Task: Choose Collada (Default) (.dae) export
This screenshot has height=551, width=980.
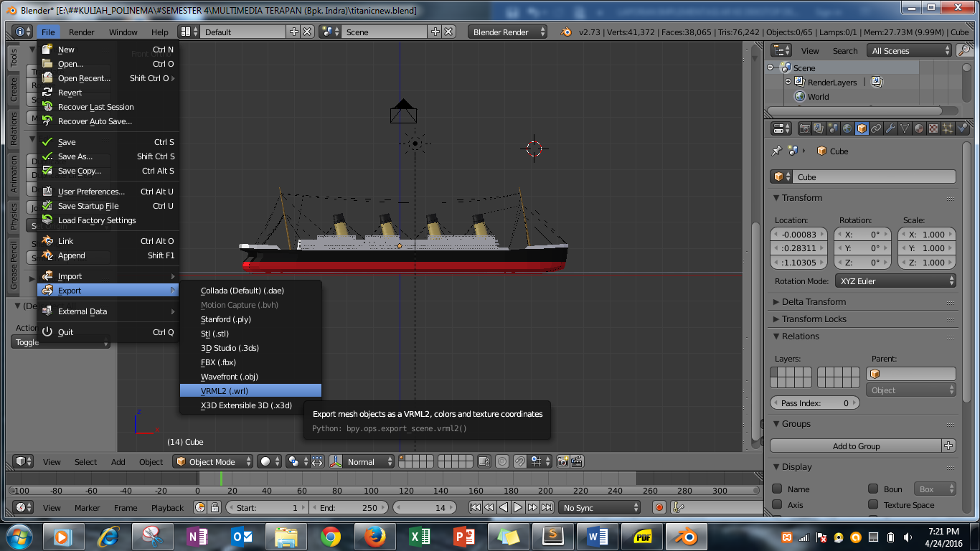Action: tap(250, 290)
